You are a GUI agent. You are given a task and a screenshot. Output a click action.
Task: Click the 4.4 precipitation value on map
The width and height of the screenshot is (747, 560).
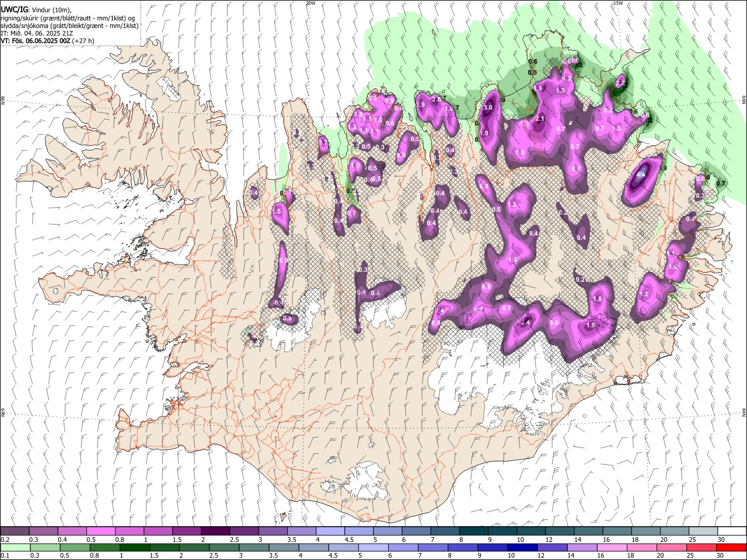[x=641, y=174]
